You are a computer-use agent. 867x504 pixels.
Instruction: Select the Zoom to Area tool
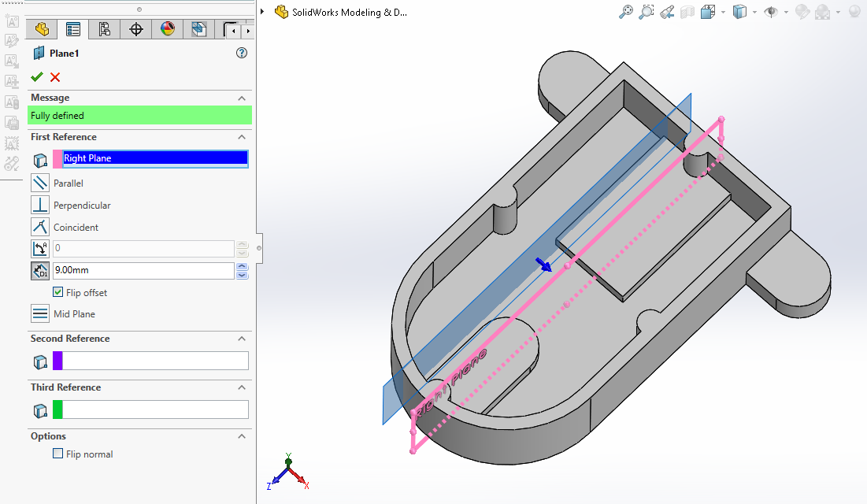click(x=647, y=12)
